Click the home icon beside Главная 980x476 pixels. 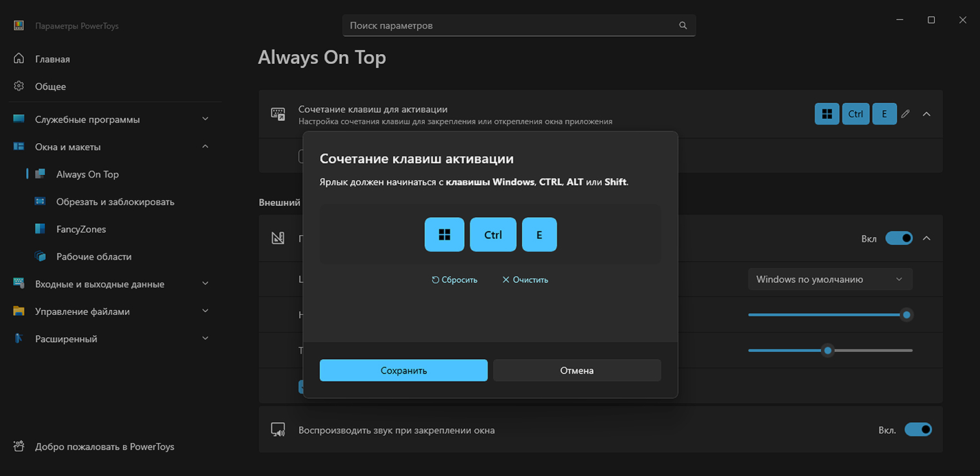tap(19, 59)
